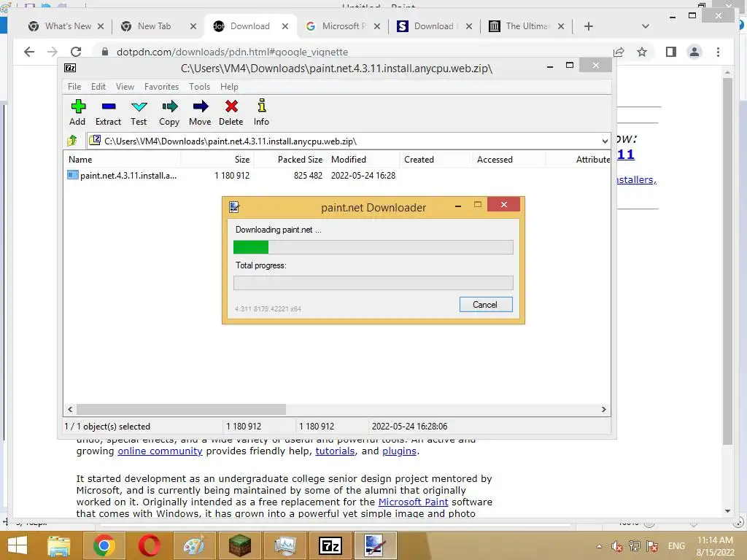Switch to the paint.net installer taskbar icon
Screen dimensions: 747x560
tap(376, 545)
